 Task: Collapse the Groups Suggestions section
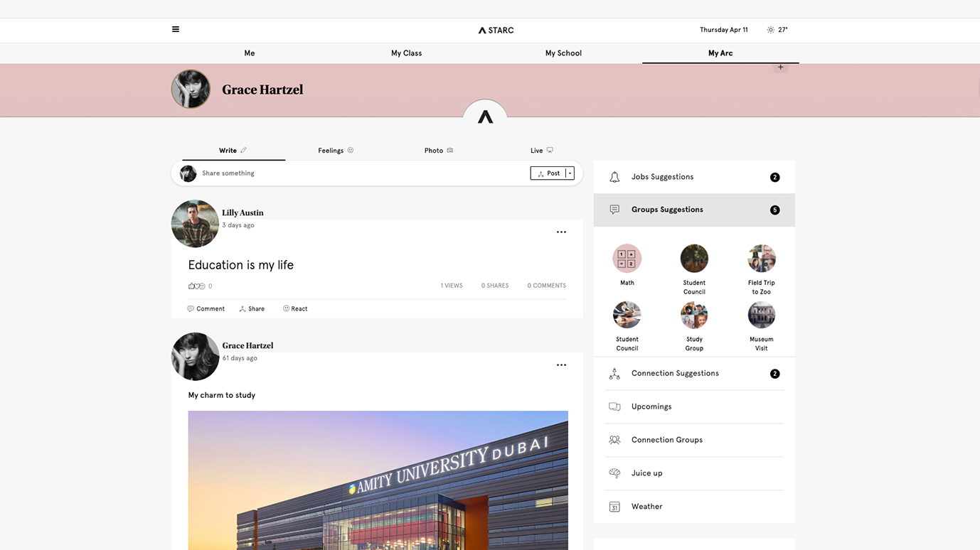pyautogui.click(x=694, y=210)
